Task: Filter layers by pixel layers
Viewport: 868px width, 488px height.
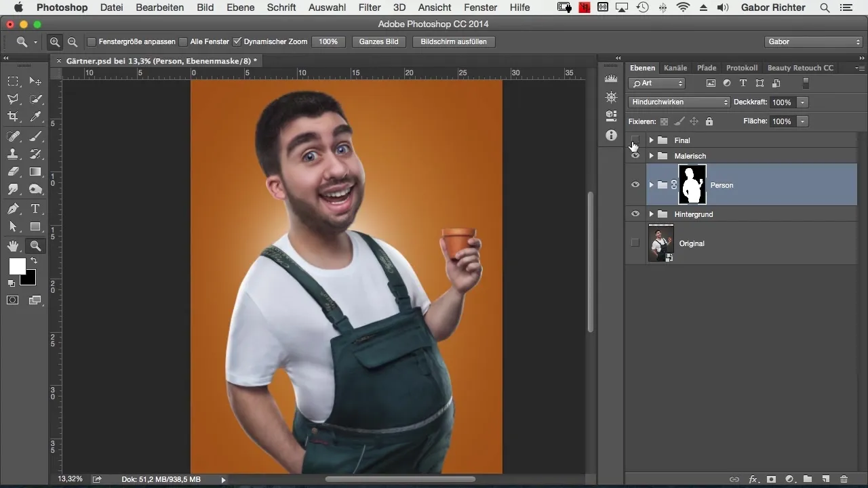Action: coord(711,83)
